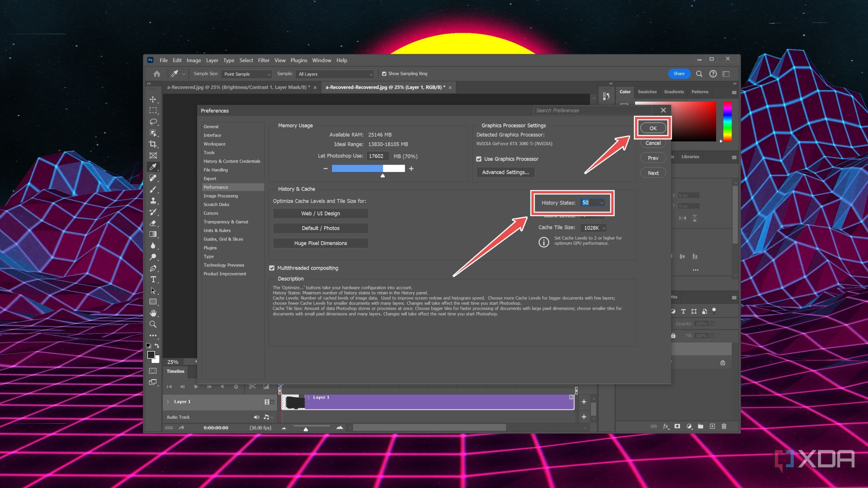Viewport: 868px width, 488px height.
Task: Click the Advanced Settings button
Action: (x=505, y=172)
